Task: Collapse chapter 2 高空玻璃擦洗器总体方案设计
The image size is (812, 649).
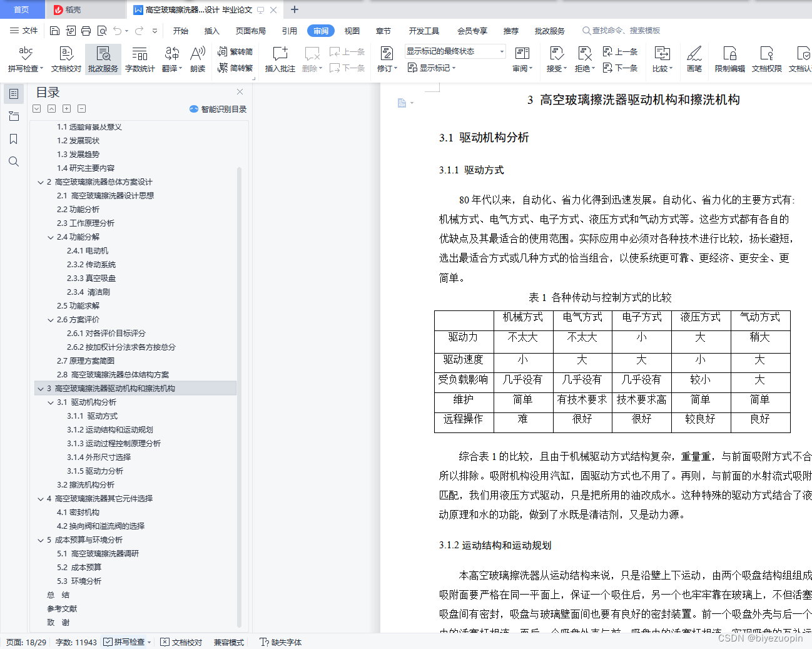Action: click(x=41, y=182)
